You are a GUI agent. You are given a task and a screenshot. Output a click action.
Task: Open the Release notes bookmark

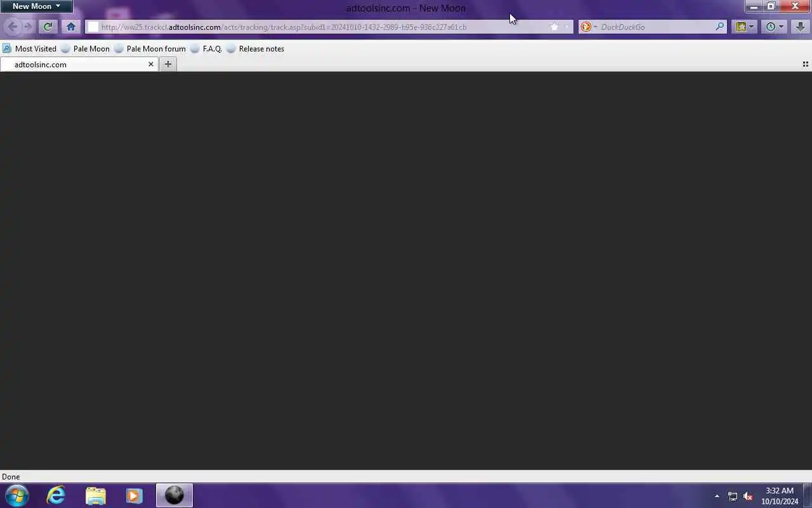[x=255, y=48]
